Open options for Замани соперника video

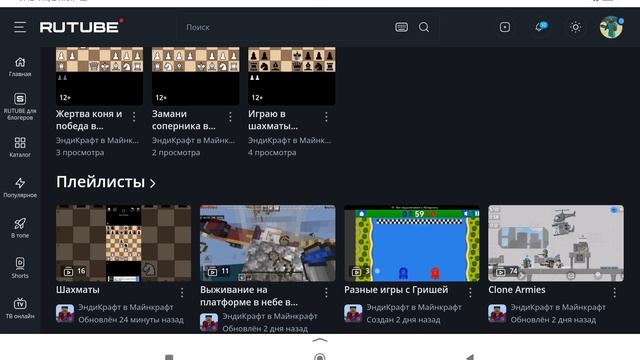(230, 117)
